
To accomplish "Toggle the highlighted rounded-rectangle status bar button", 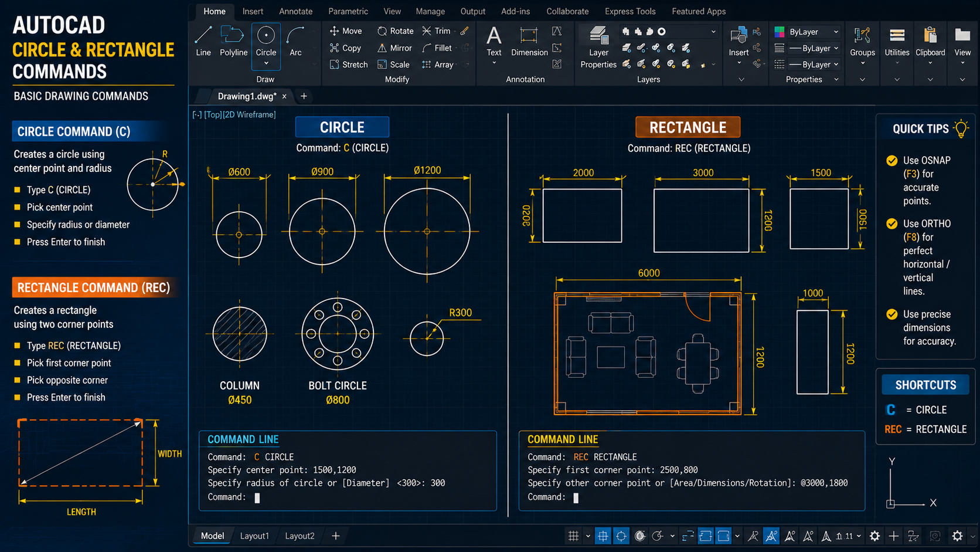I will 724,536.
